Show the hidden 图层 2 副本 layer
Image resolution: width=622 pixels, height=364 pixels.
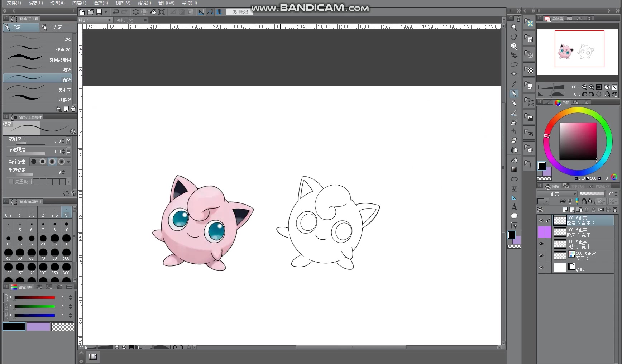click(x=541, y=232)
